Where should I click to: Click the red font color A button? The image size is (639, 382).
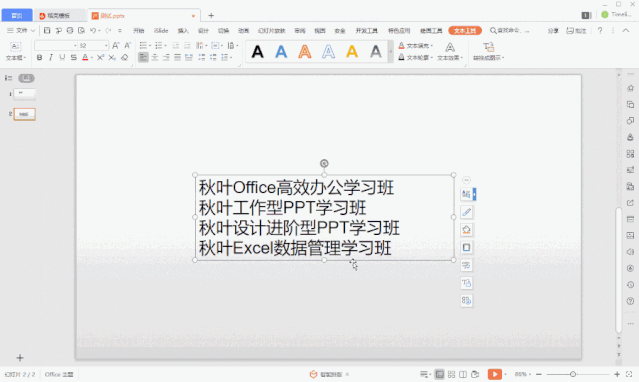tap(85, 57)
